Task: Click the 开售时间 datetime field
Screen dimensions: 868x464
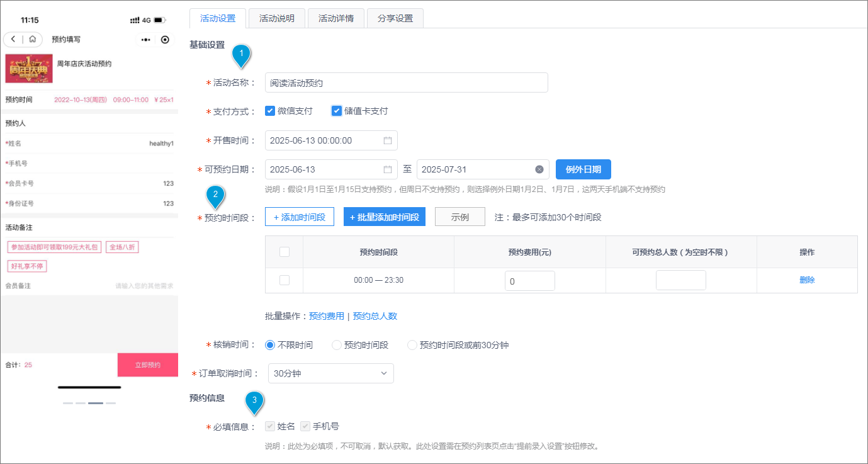Action: (331, 140)
